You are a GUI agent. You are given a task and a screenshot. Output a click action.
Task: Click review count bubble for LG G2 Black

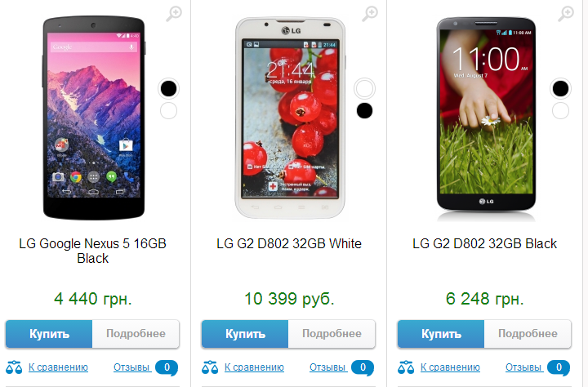point(559,367)
